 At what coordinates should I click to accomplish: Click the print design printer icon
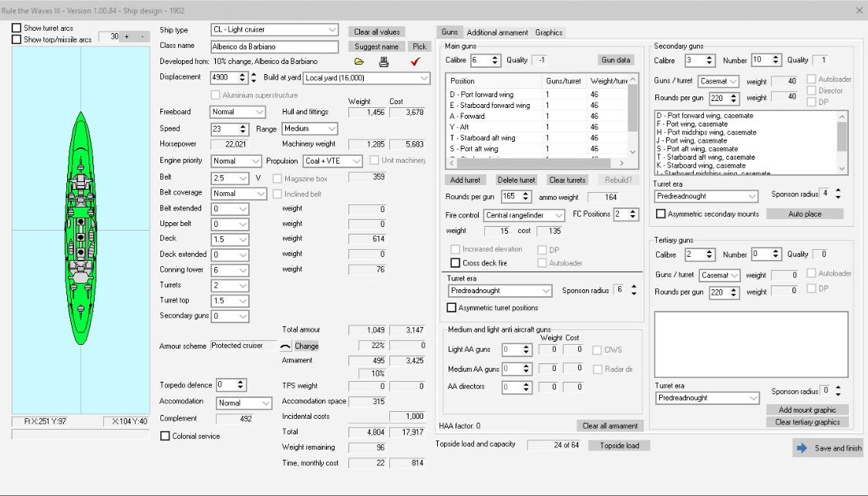tap(384, 61)
